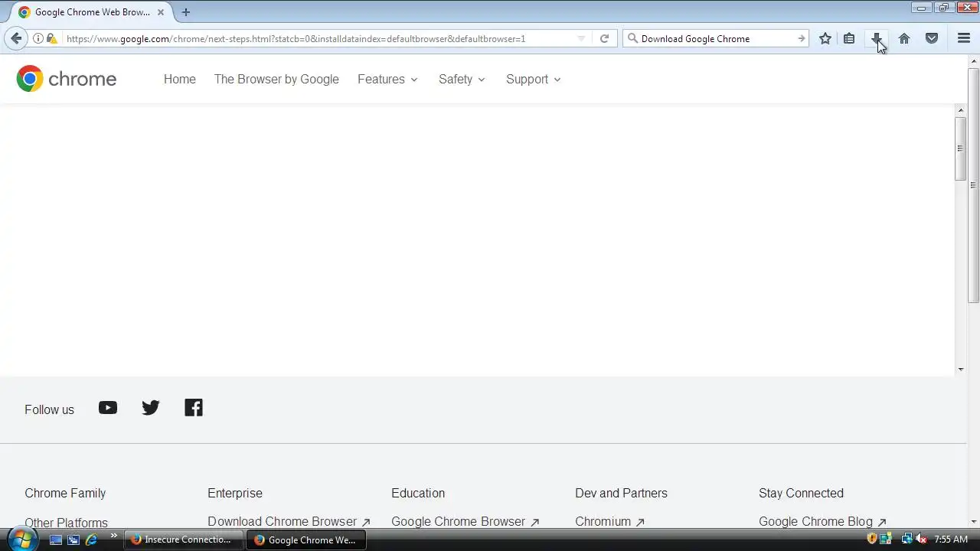The height and width of the screenshot is (551, 980).
Task: Launch Internet Explorer from quick launch
Action: (91, 540)
